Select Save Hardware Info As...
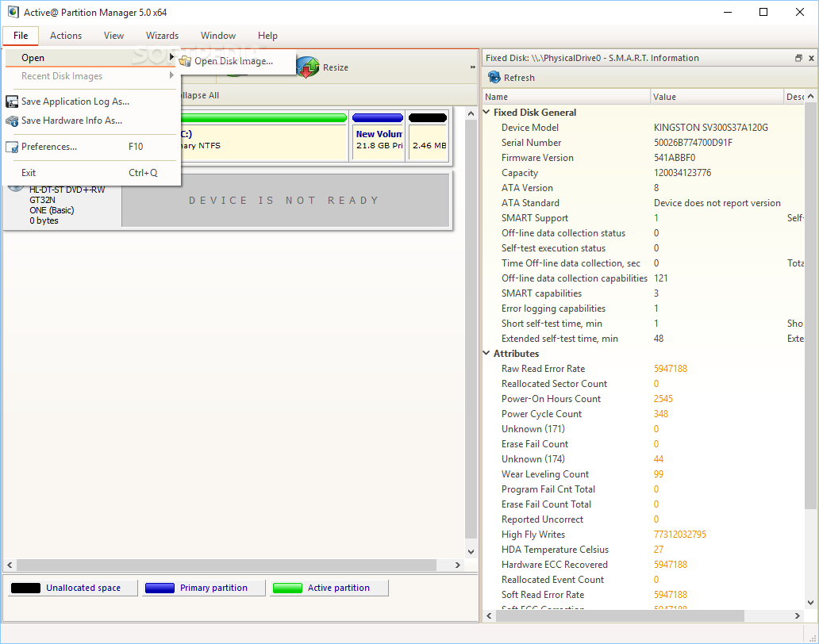The width and height of the screenshot is (819, 644). pyautogui.click(x=91, y=121)
